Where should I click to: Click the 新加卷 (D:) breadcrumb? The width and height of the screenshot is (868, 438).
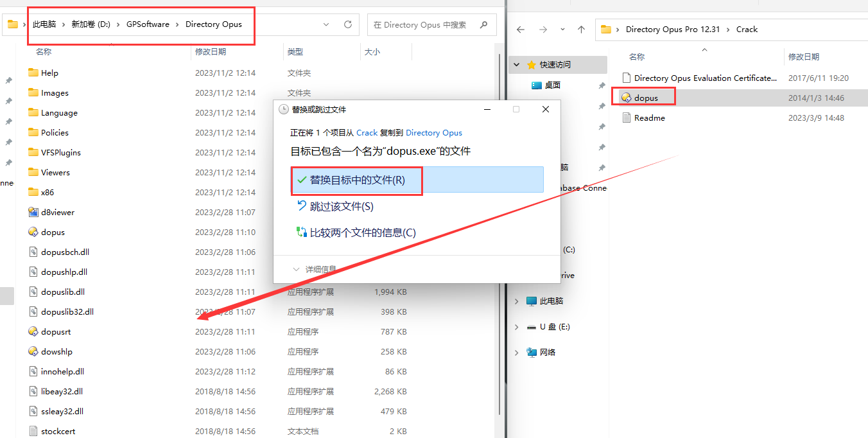point(91,24)
